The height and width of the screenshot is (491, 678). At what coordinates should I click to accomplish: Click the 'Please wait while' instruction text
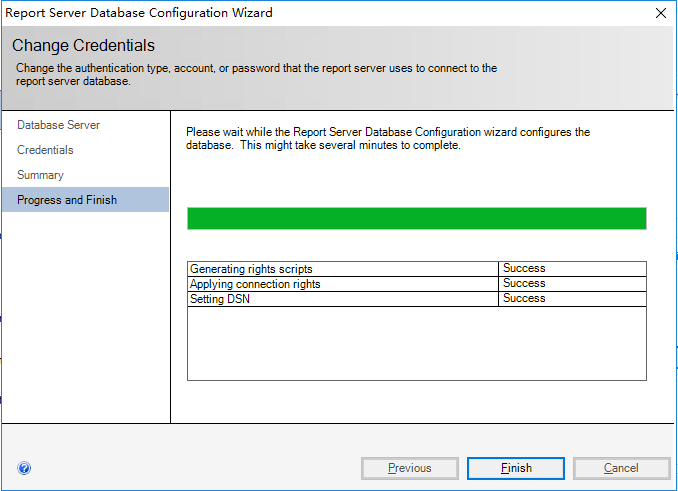(388, 138)
